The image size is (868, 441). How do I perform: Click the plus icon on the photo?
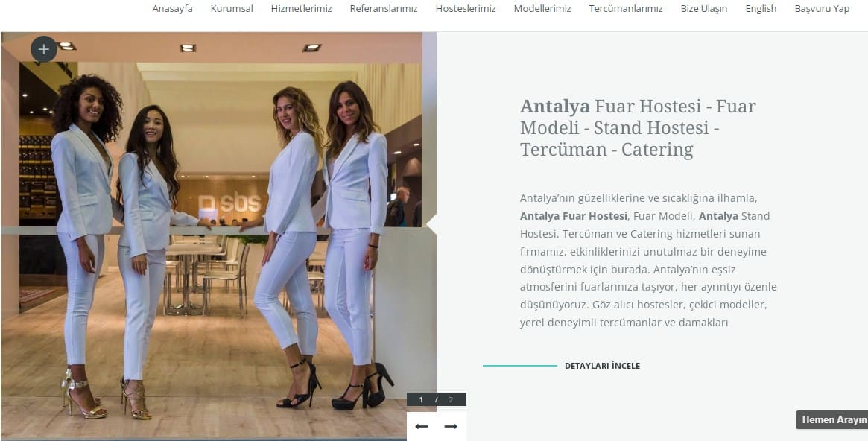44,49
